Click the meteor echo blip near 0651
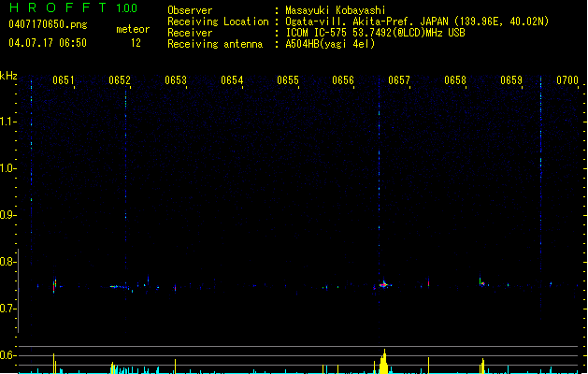588x374 pixels. tap(55, 285)
